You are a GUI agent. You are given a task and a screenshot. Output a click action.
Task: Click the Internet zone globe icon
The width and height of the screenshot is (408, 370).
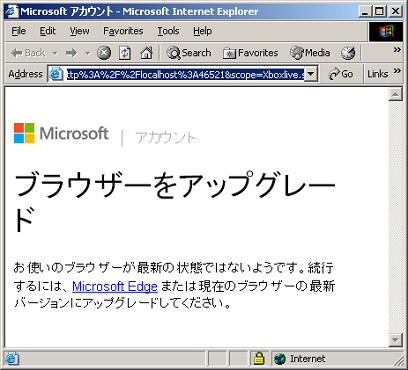coord(280,359)
